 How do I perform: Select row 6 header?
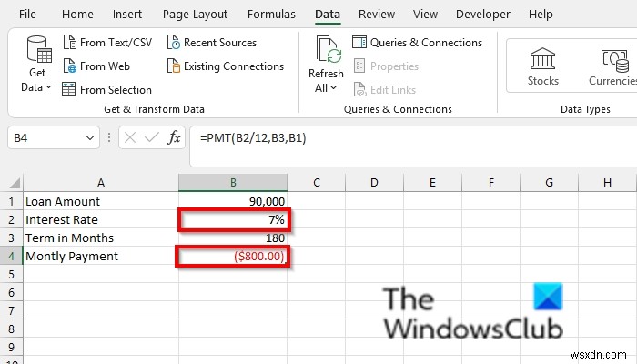[x=11, y=292]
